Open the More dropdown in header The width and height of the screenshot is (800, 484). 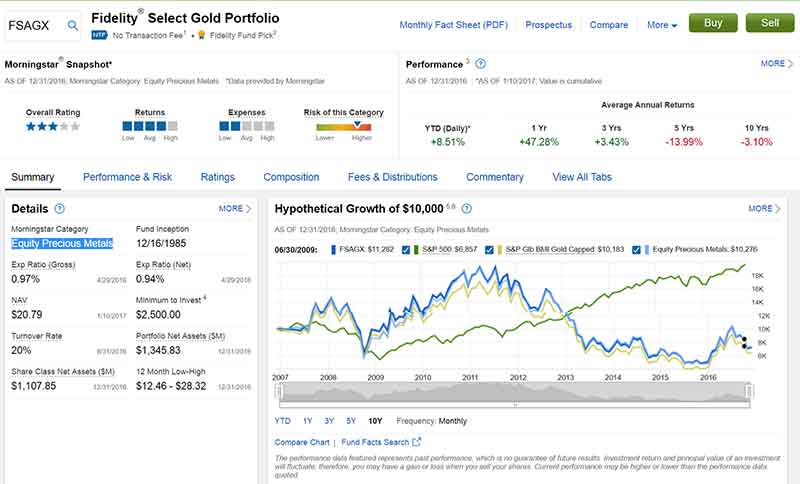point(662,25)
